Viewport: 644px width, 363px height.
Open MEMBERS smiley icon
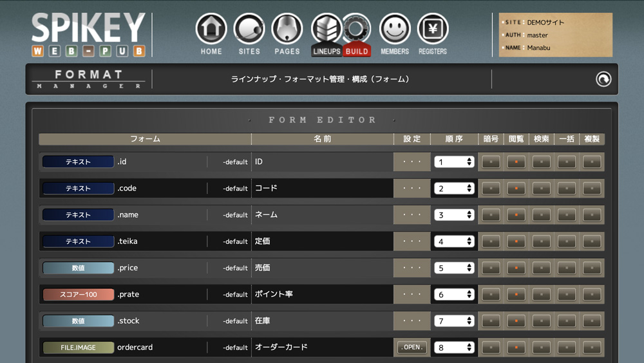tap(395, 30)
